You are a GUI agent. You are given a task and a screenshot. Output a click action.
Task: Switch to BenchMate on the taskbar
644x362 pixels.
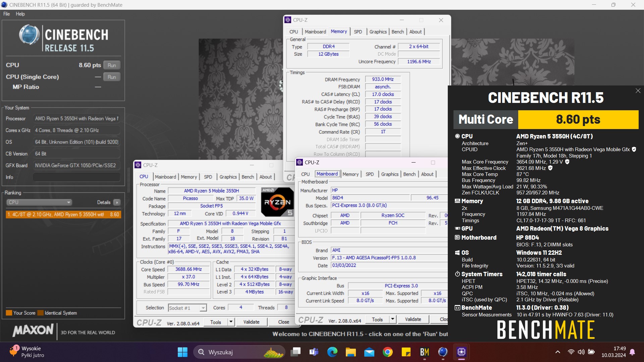click(425, 352)
